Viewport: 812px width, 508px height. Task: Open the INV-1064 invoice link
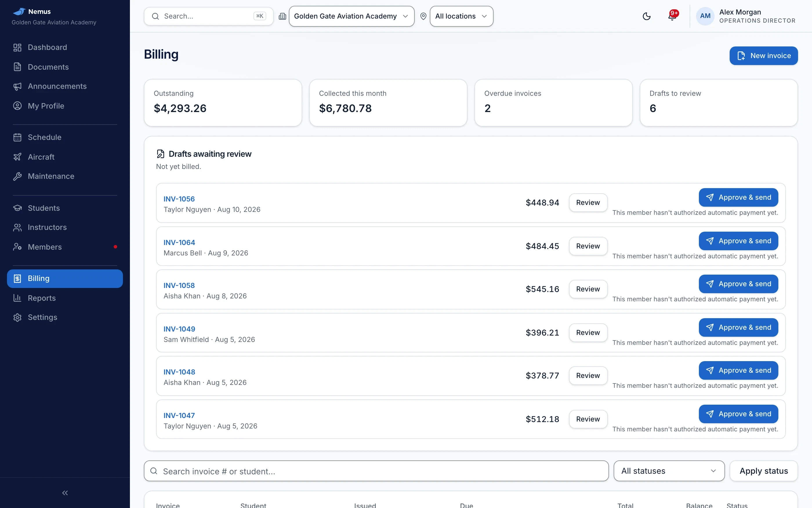179,243
